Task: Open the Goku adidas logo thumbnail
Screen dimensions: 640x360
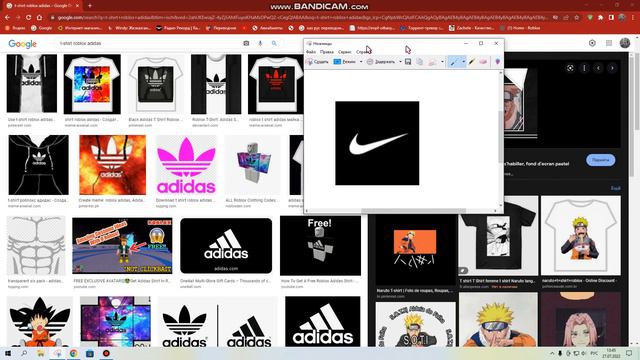Action: (40, 322)
